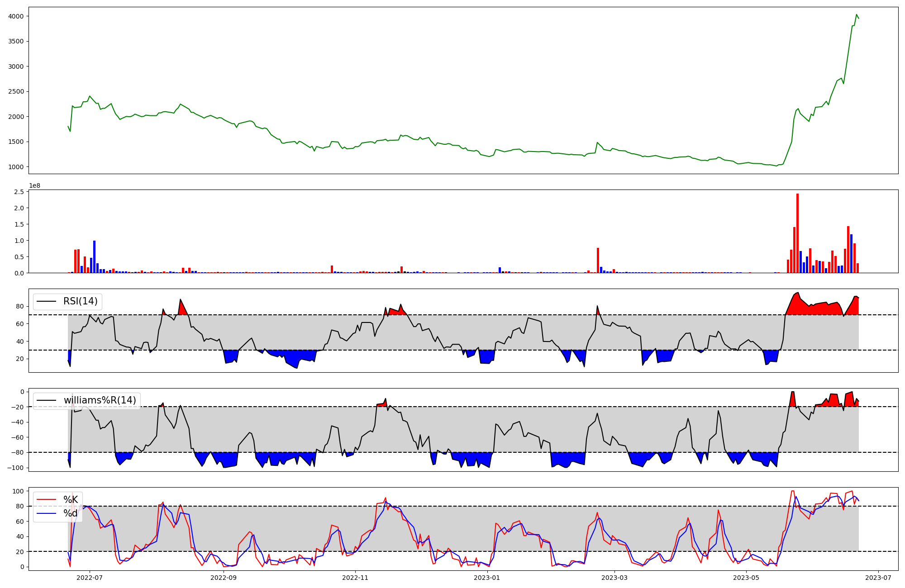Click the tall blue volume bar in July 2022
905x588 pixels.
click(94, 257)
